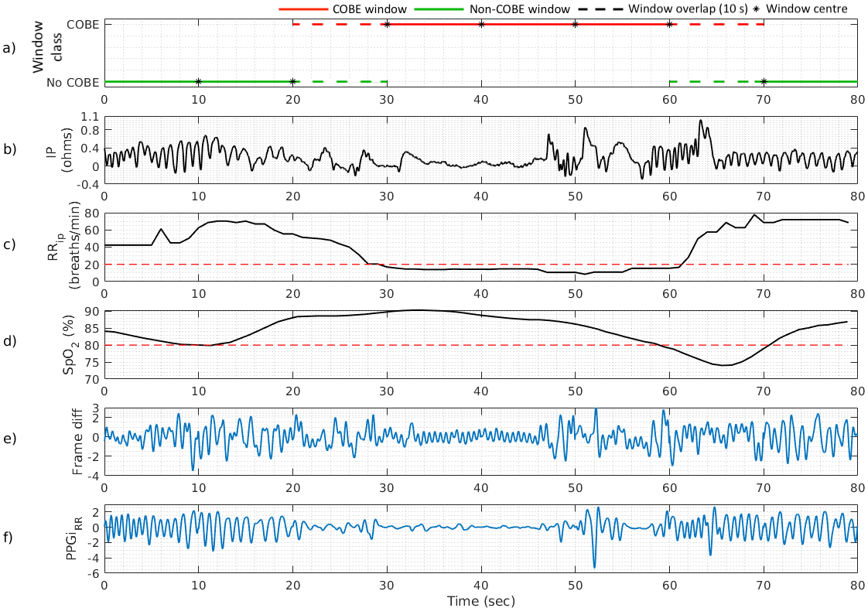This screenshot has height=608, width=868.
Task: Select the panel label 'e)'
Action: [9, 438]
